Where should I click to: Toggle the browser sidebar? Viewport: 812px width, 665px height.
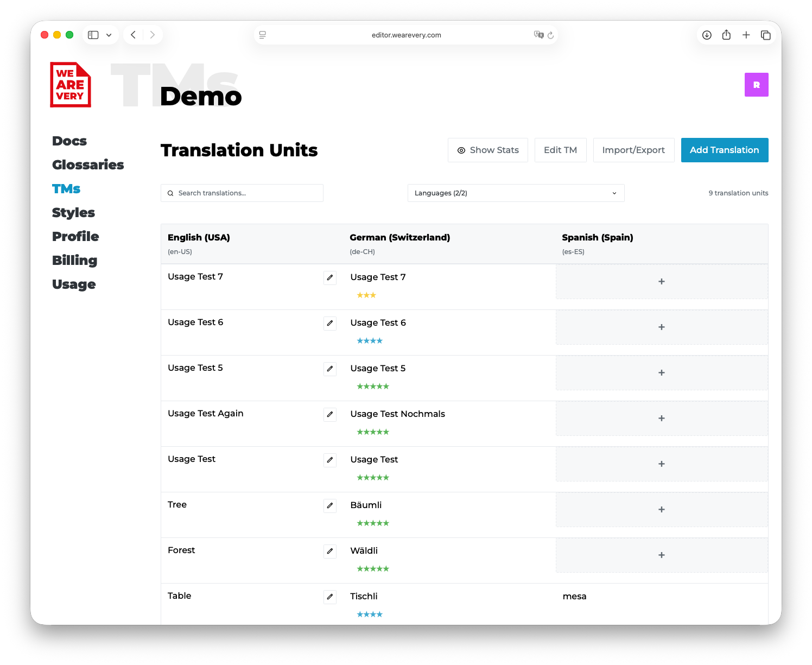tap(93, 35)
